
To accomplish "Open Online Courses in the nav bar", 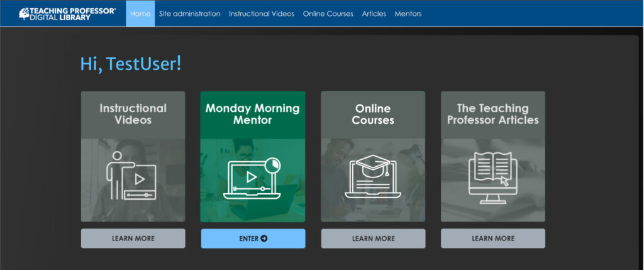I will click(328, 14).
